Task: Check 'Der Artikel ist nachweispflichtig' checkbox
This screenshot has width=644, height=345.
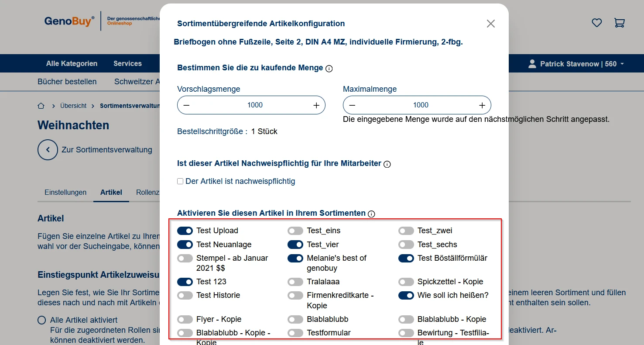Action: [x=180, y=181]
